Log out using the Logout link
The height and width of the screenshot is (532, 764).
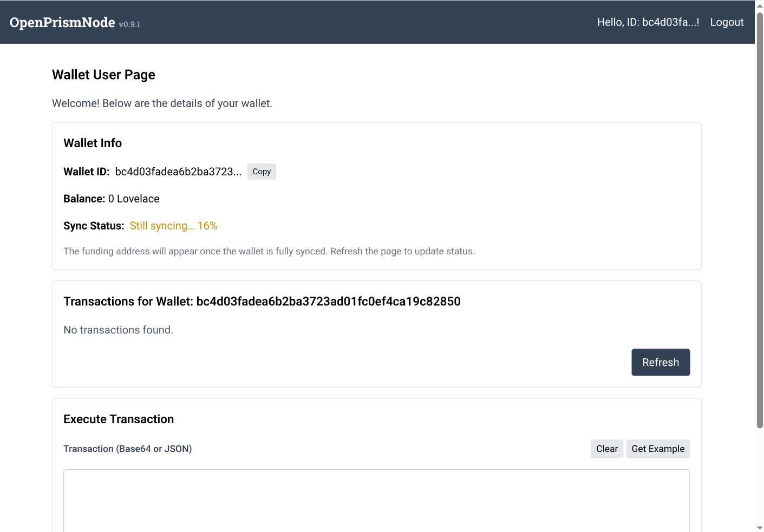[x=727, y=22]
